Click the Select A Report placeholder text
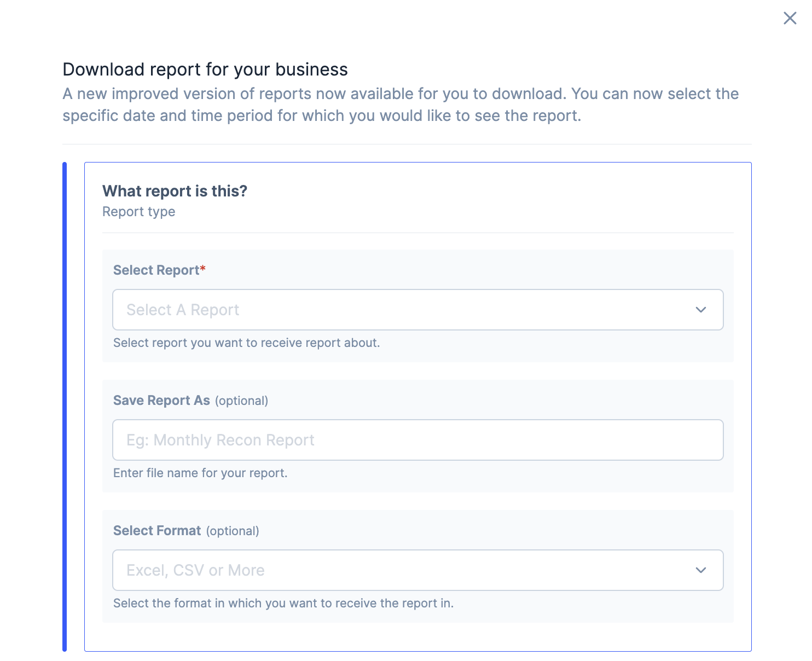The height and width of the screenshot is (661, 812). point(183,310)
